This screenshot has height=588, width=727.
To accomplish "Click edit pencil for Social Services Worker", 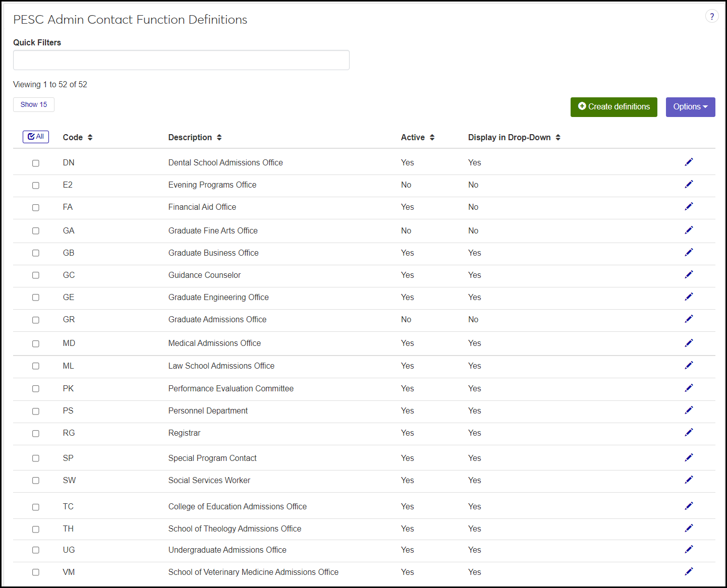I will 689,480.
